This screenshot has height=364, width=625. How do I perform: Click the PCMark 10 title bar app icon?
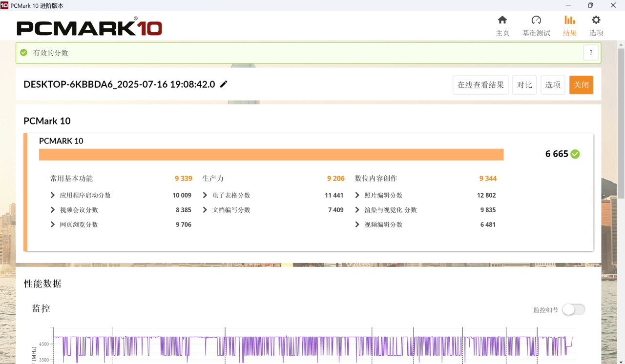pos(5,5)
